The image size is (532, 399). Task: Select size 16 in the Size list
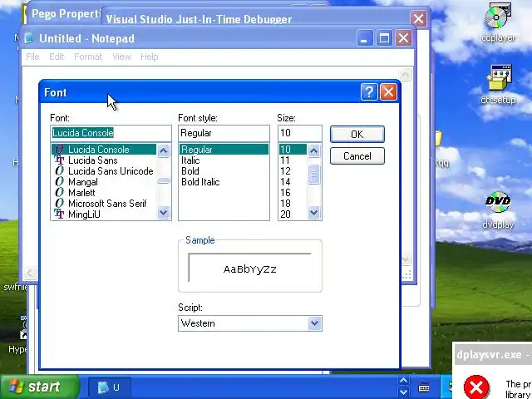click(x=293, y=193)
